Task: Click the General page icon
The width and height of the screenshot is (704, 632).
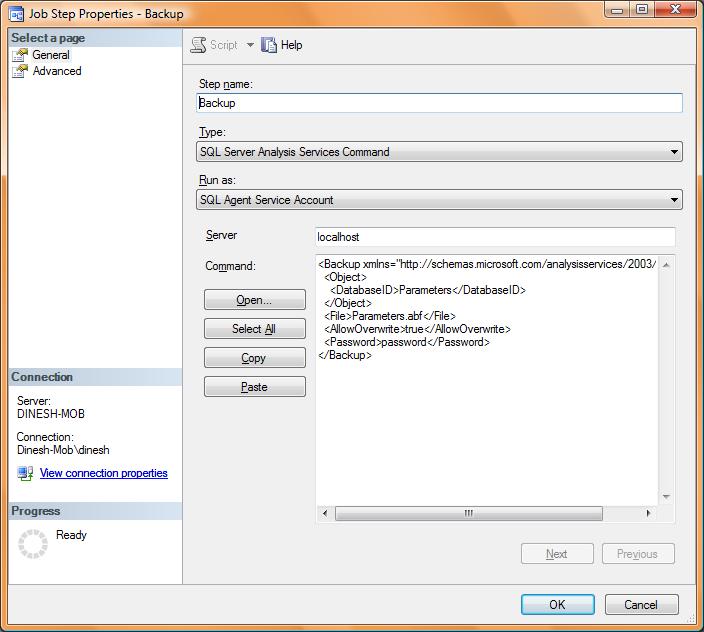Action: pos(20,55)
